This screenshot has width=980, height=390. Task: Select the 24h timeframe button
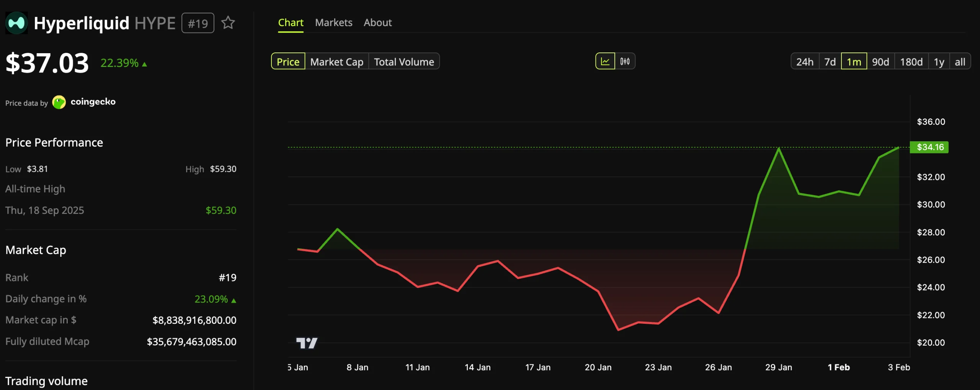pos(805,61)
